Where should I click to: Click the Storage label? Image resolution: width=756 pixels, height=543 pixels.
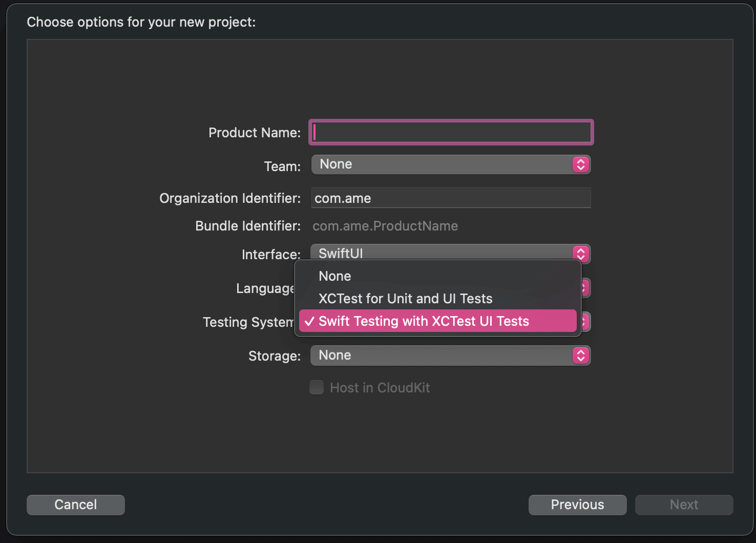275,356
